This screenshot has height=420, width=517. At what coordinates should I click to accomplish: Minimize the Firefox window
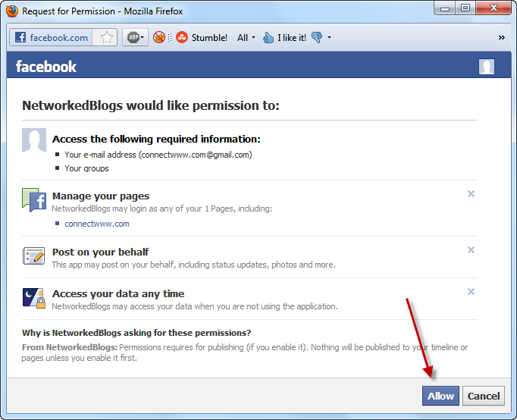tap(445, 8)
